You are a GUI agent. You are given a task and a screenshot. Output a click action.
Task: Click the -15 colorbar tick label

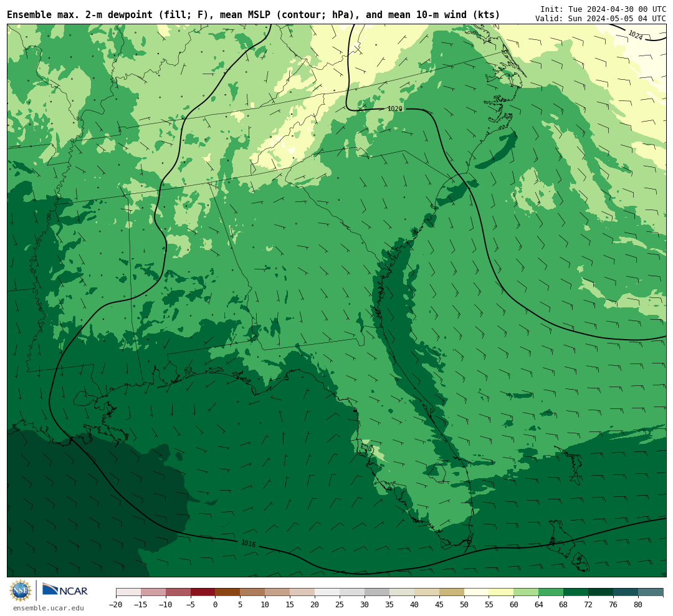[x=141, y=605]
